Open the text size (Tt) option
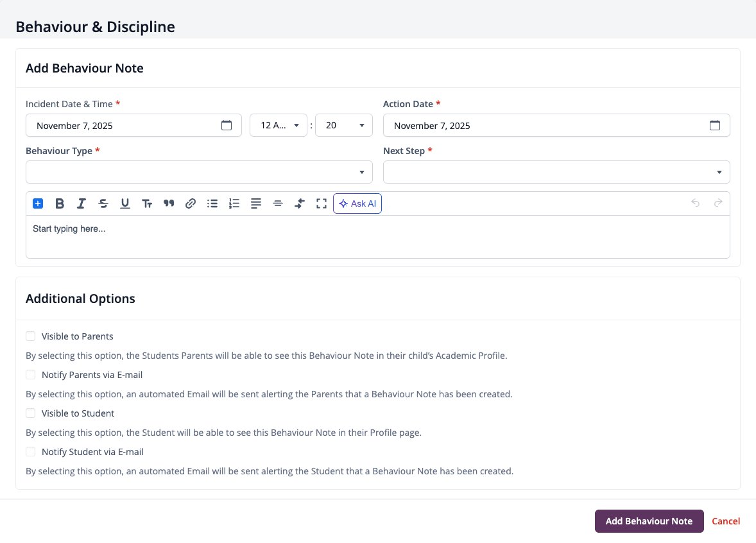 (x=147, y=203)
